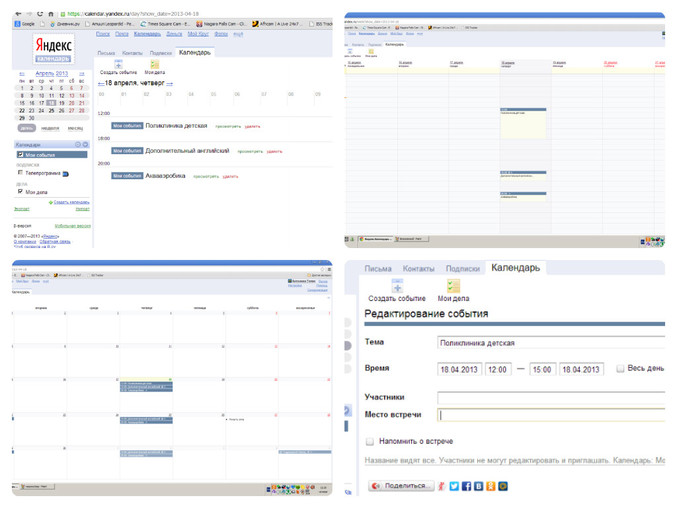
Task: Select месяц view mode
Action: coord(75,128)
